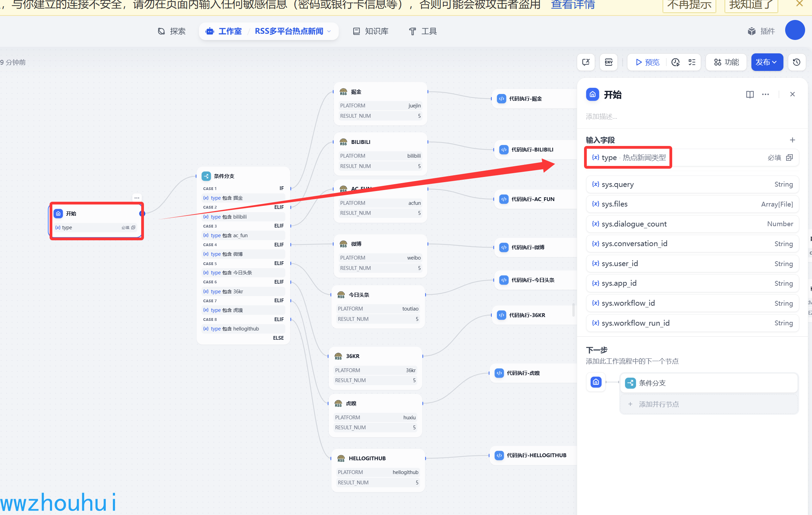Open the run history clock icon
This screenshot has height=515, width=812.
675,62
